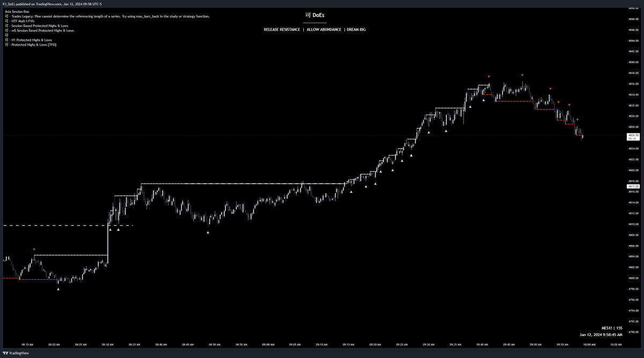Screen dimensions: 644x358
Task: Click the 4800.00 price axis label
Action: click(x=633, y=278)
